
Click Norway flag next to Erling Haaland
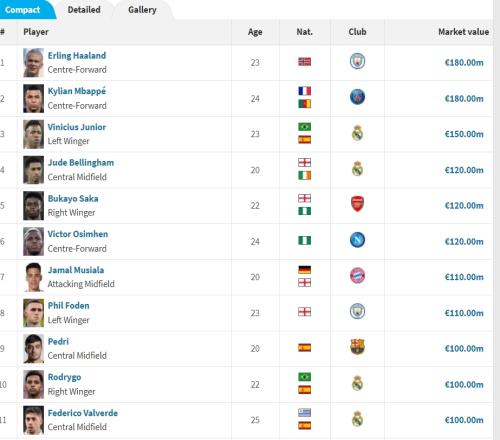[x=304, y=62]
